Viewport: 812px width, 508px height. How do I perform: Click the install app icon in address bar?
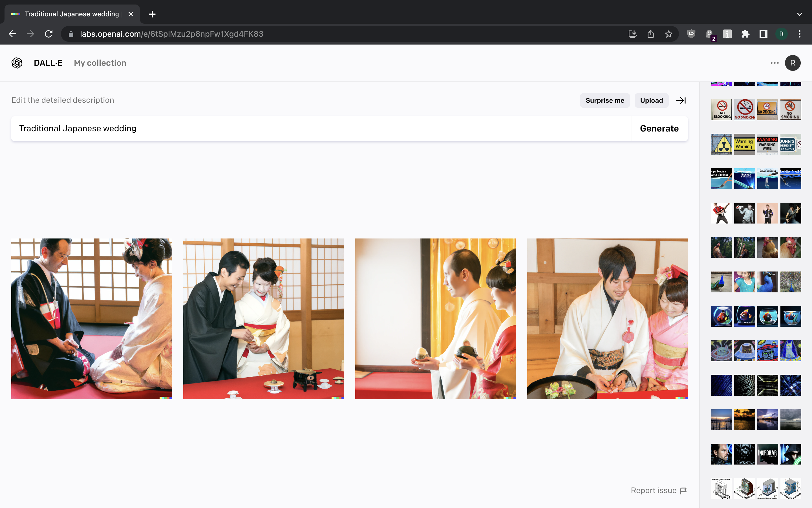tap(632, 34)
